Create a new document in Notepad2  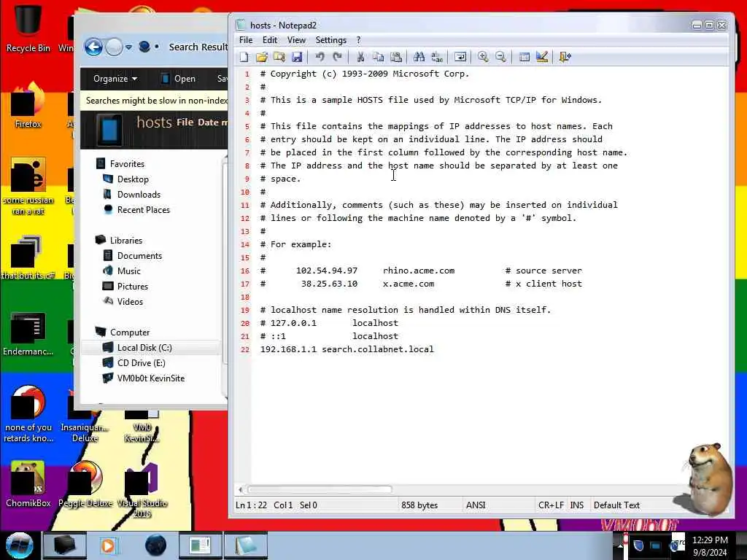point(244,57)
